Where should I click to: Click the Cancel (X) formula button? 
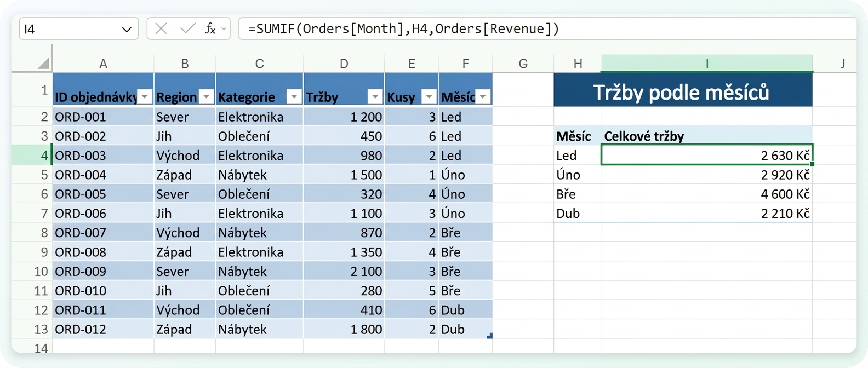pyautogui.click(x=161, y=28)
